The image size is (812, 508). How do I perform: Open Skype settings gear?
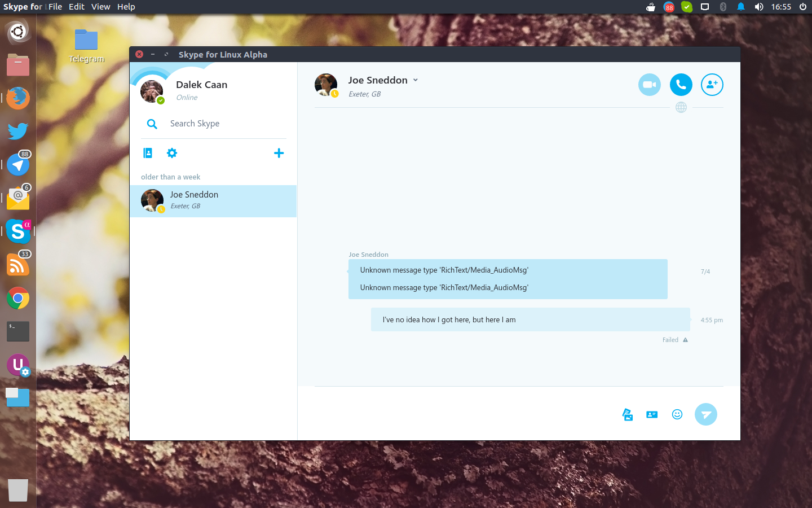click(x=172, y=153)
